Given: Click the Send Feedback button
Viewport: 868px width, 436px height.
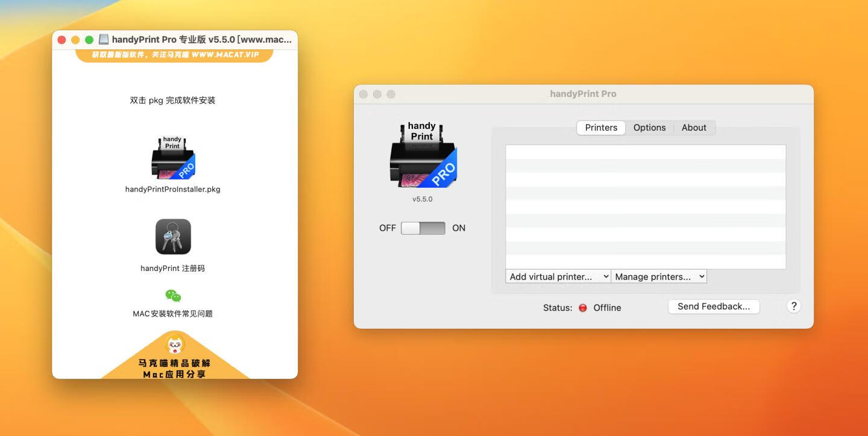Looking at the screenshot, I should (x=714, y=307).
